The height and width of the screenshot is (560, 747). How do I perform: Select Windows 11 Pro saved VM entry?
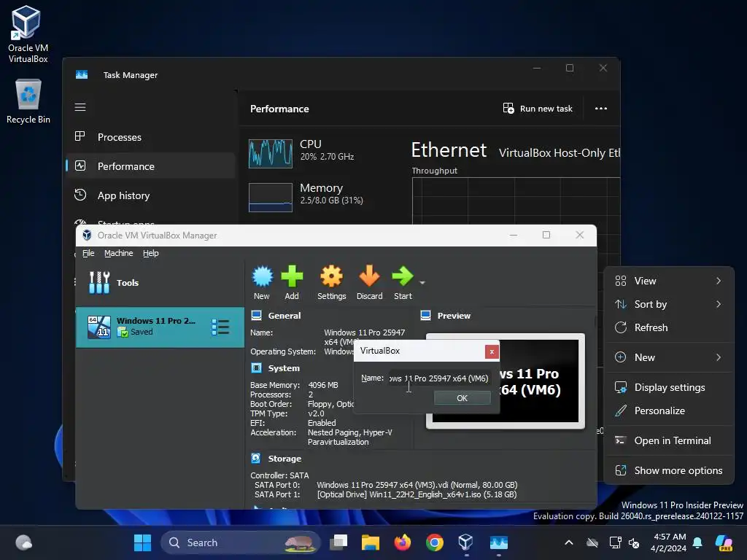[160, 327]
